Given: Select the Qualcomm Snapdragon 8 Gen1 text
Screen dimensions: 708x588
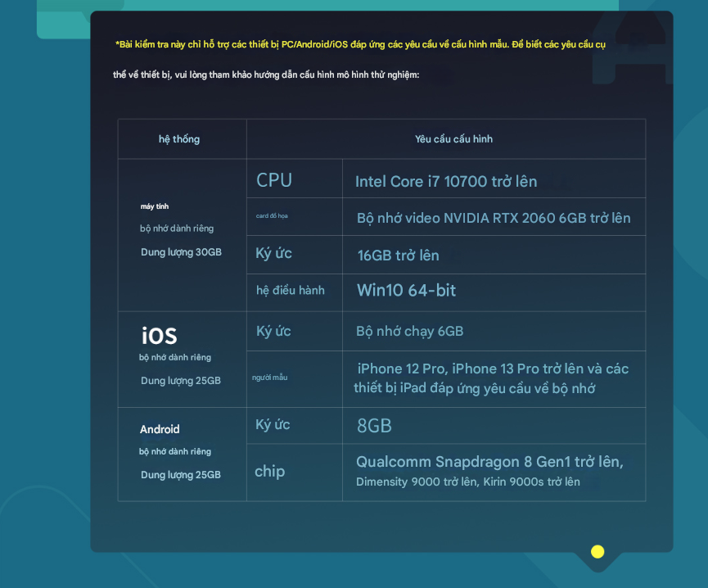Looking at the screenshot, I should [489, 463].
